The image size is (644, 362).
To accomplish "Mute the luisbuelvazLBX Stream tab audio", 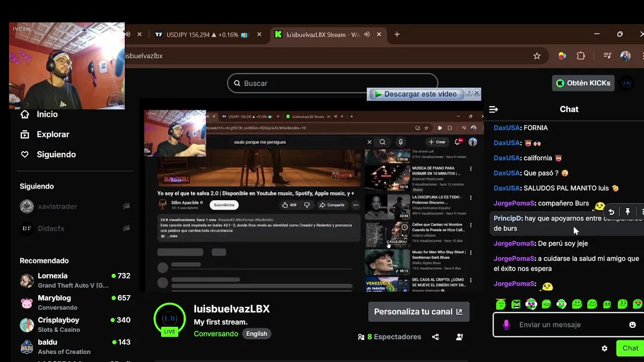I will [367, 34].
